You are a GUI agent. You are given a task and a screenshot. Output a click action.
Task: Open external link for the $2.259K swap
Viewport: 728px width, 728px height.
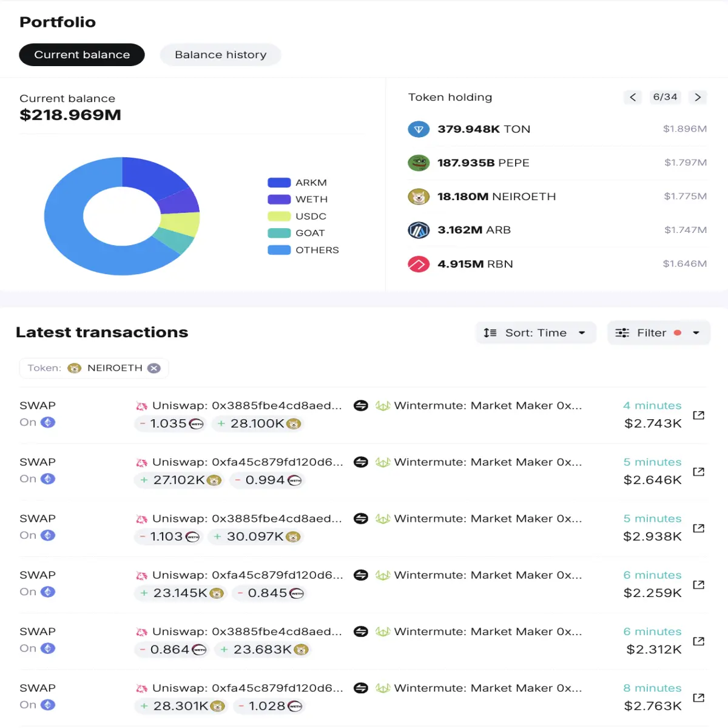tap(699, 584)
